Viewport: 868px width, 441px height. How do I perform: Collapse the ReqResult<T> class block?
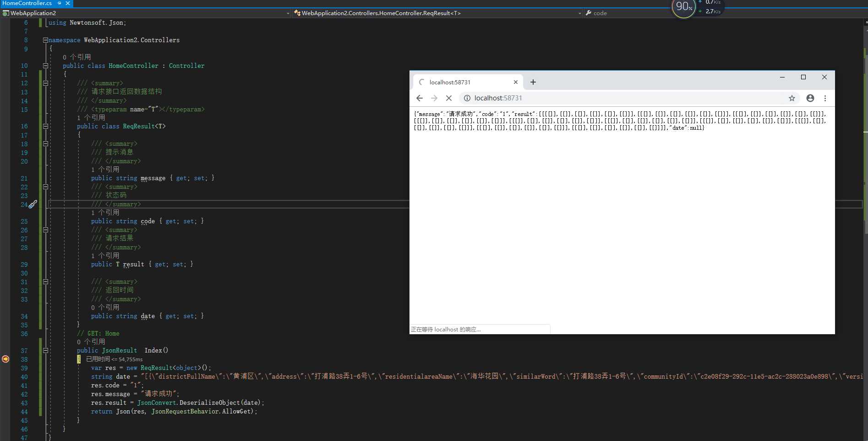tap(45, 127)
